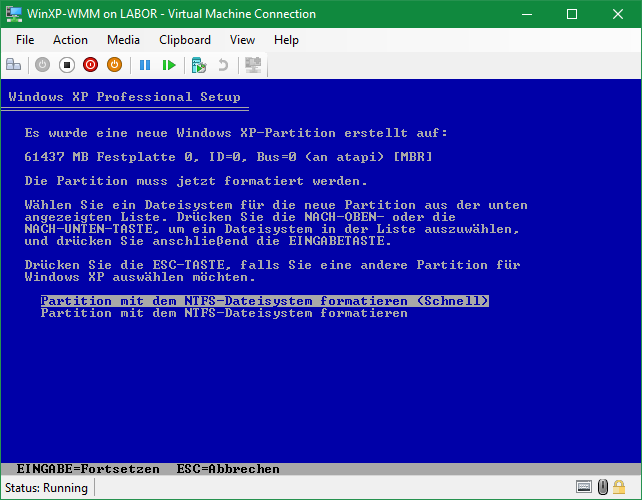Open the Help menu
This screenshot has width=642, height=500.
pyautogui.click(x=286, y=40)
